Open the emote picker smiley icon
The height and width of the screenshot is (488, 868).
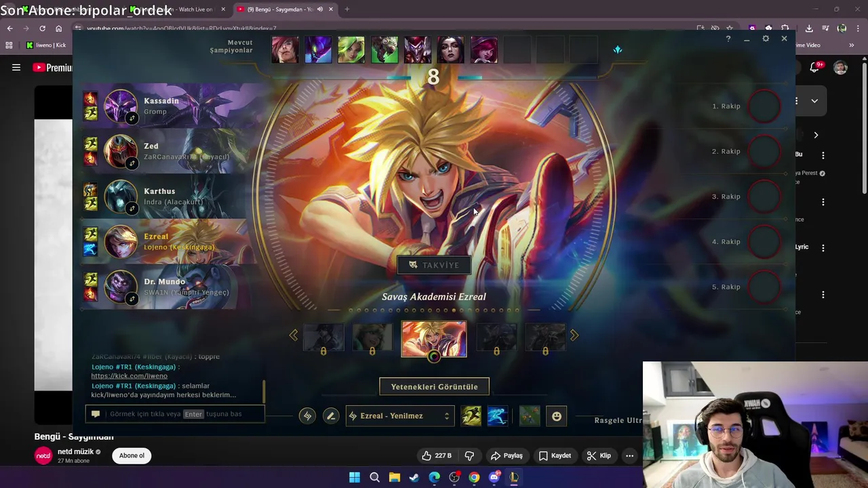[x=557, y=416]
